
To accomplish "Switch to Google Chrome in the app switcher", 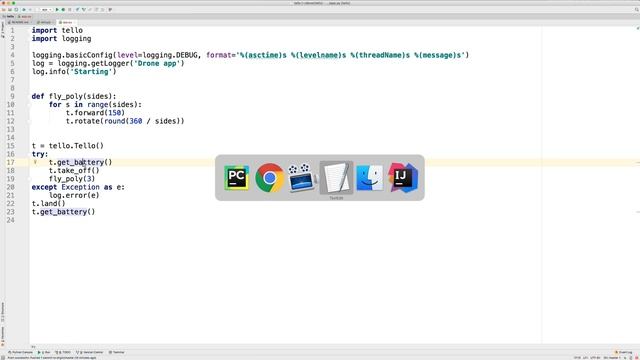I will tap(269, 178).
